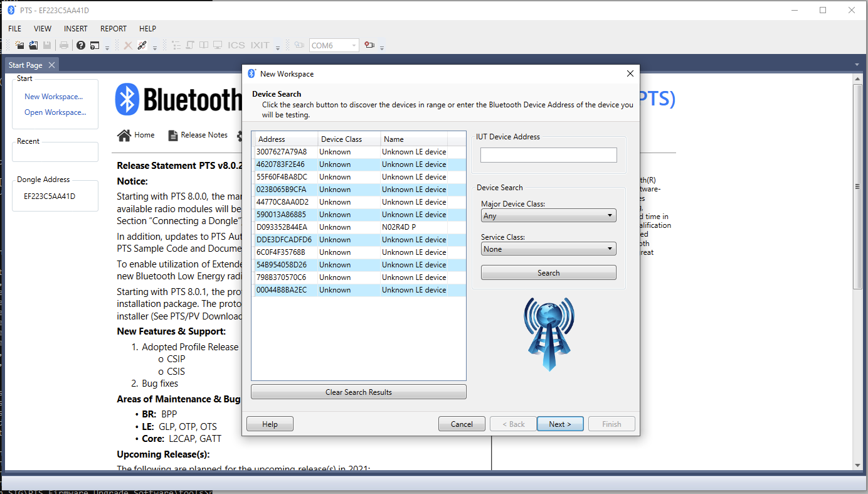This screenshot has height=494, width=868.
Task: Open the REPORT menu
Action: tap(113, 29)
